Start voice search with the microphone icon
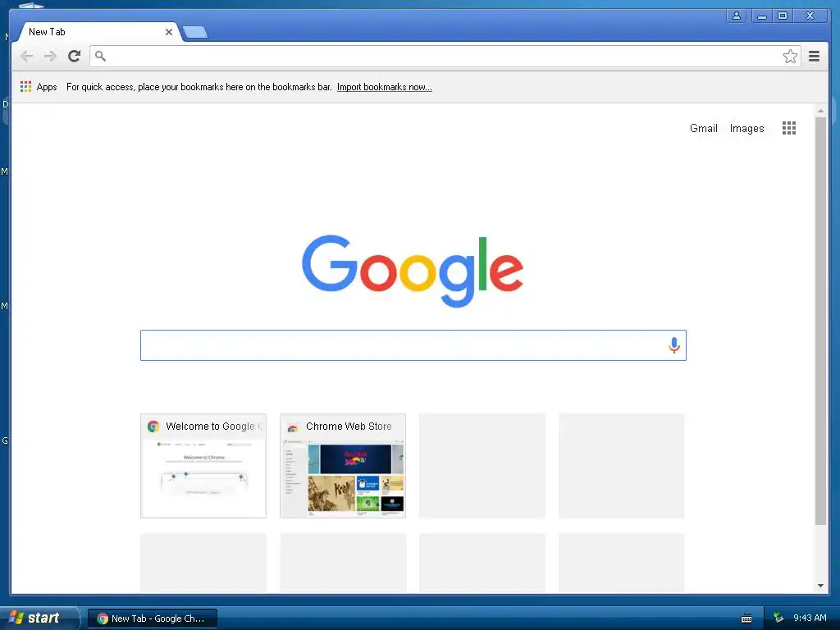 (674, 345)
